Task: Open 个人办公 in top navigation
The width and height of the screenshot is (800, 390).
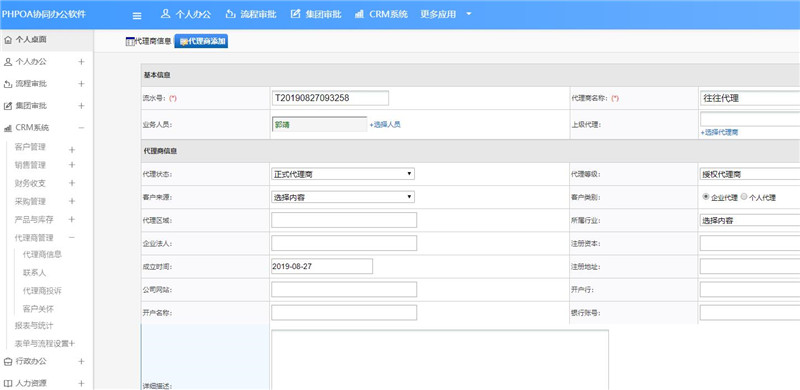Action: click(193, 14)
